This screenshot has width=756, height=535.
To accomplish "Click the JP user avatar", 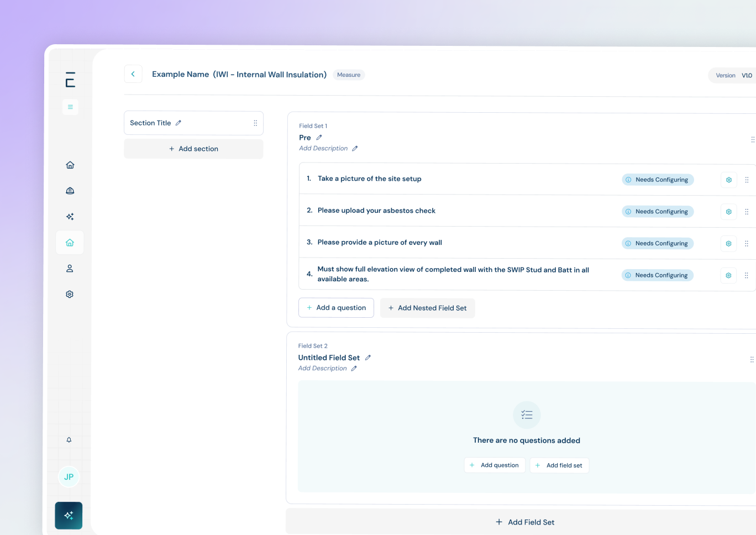I will pyautogui.click(x=69, y=477).
